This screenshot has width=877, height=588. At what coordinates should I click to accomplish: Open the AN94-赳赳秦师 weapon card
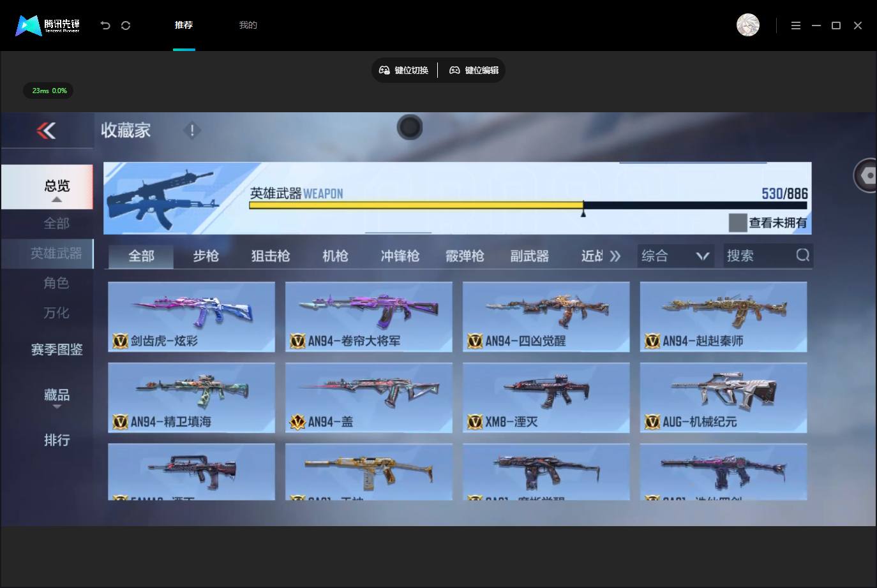[723, 316]
